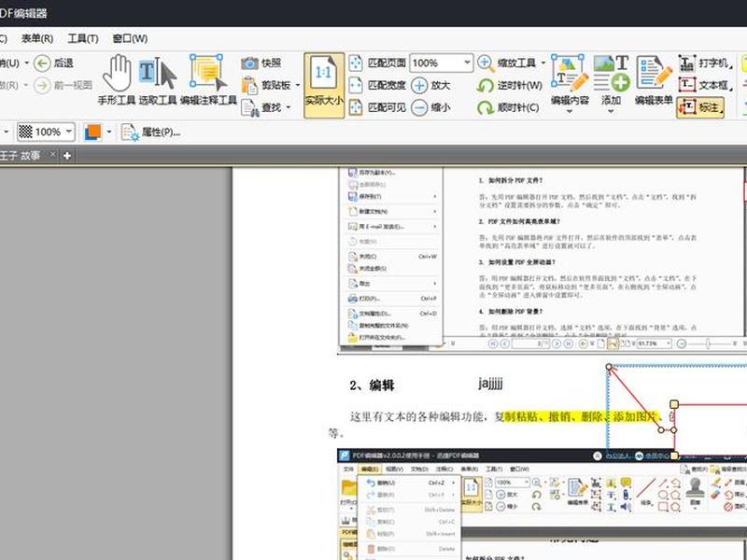Zoom in with the 放大 plus button
This screenshot has height=560, width=747.
click(x=430, y=85)
